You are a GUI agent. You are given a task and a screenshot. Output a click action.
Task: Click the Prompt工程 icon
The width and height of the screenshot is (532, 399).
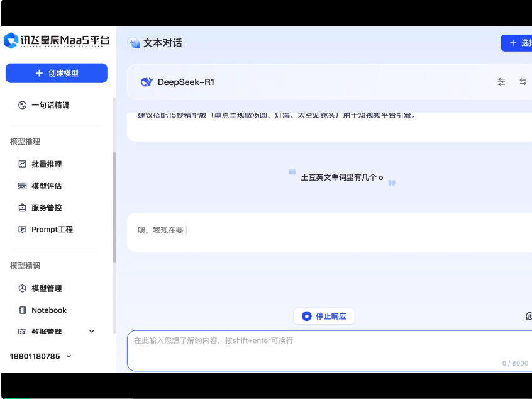tap(23, 230)
